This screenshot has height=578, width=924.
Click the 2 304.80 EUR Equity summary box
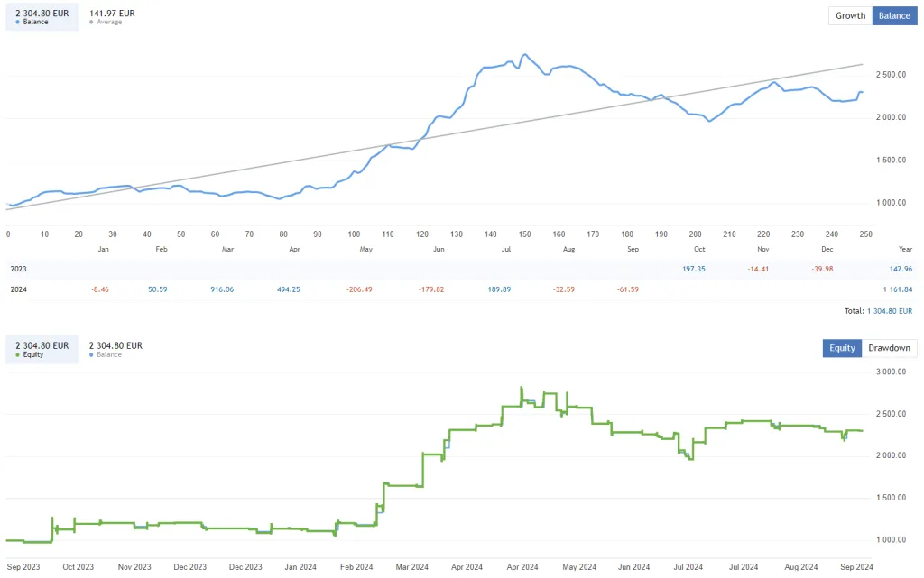click(x=41, y=349)
